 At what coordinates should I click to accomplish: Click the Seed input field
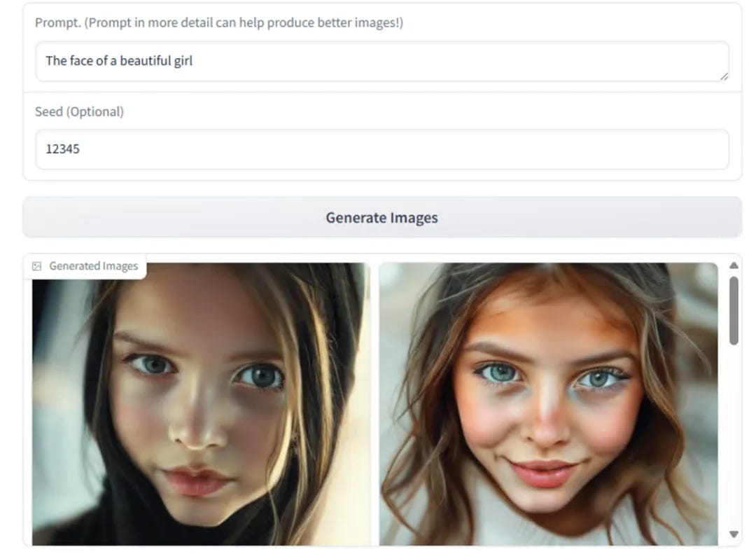tap(382, 149)
